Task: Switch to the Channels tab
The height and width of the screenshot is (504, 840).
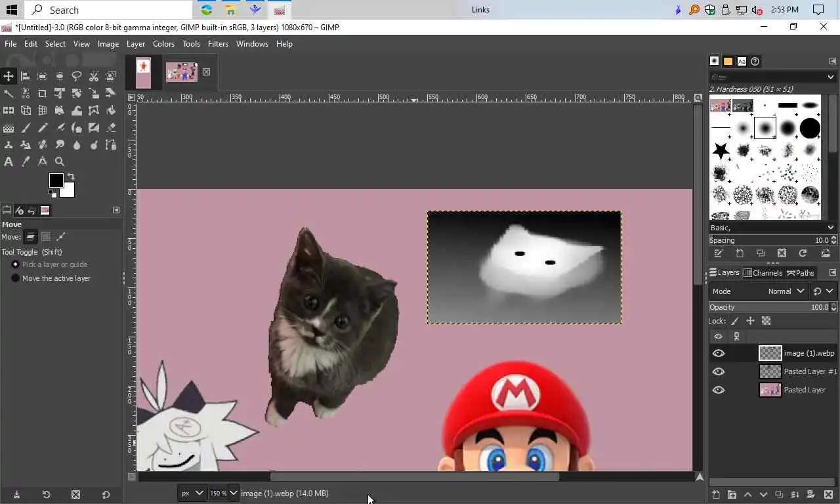Action: point(763,273)
